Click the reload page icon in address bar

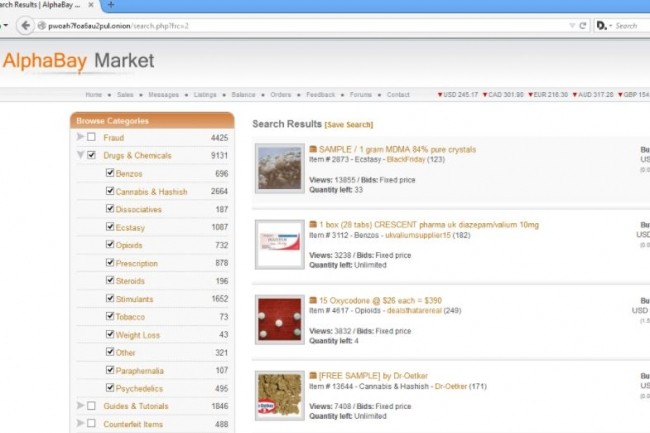(582, 26)
